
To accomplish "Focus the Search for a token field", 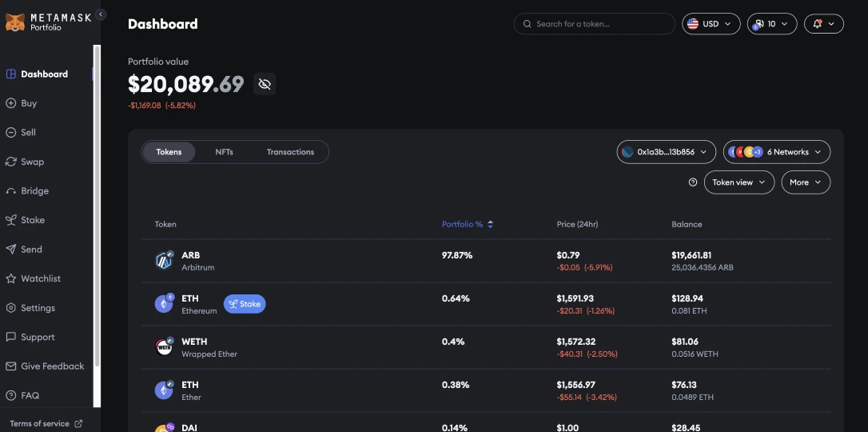I will 595,24.
